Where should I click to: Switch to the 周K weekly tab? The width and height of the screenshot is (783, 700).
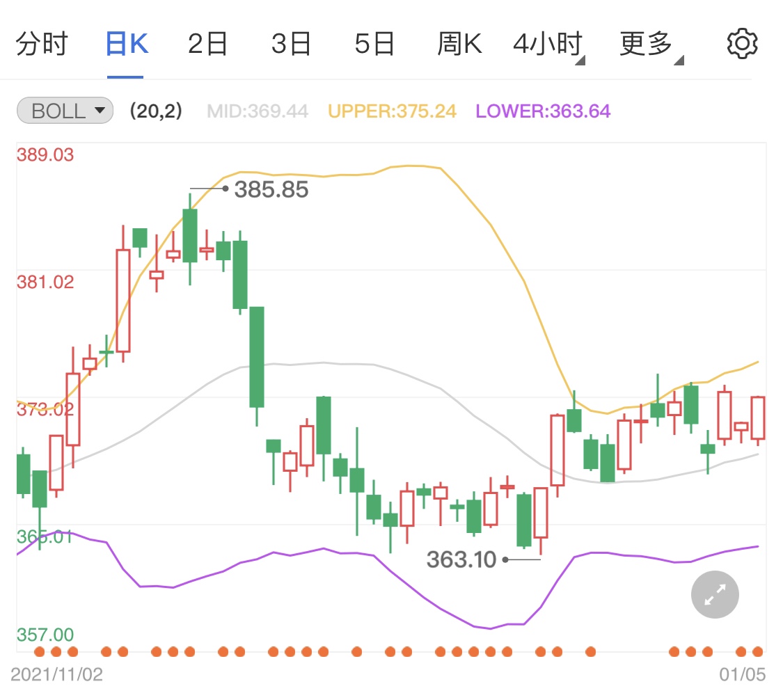tap(460, 42)
